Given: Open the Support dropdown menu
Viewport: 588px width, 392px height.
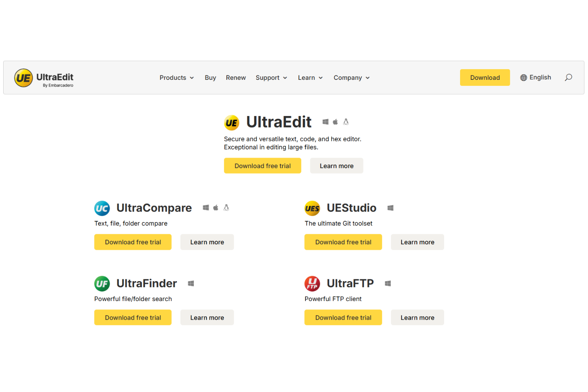Looking at the screenshot, I should click(271, 77).
